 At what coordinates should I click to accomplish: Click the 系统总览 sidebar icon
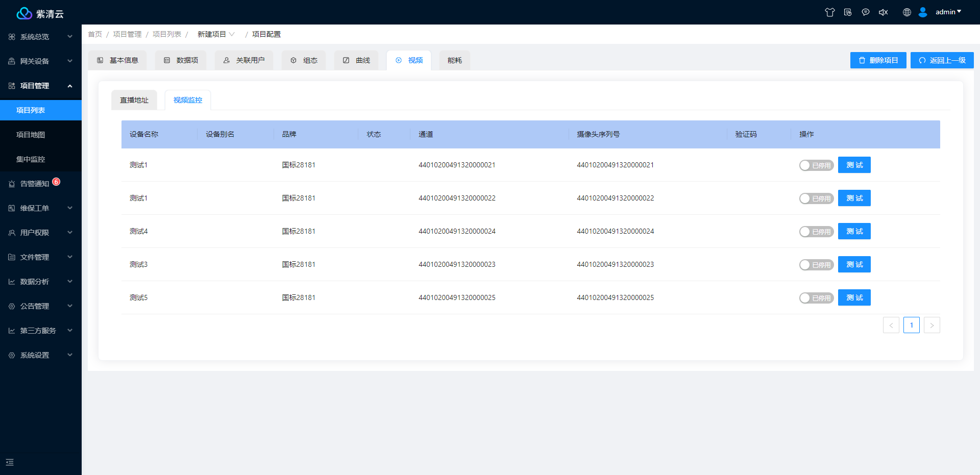tap(12, 37)
